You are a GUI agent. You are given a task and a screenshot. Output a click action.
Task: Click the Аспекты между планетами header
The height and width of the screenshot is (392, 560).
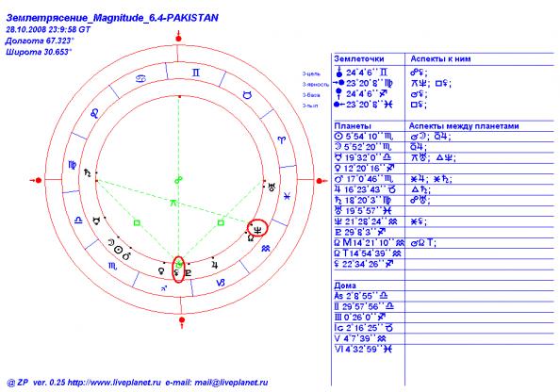[464, 126]
